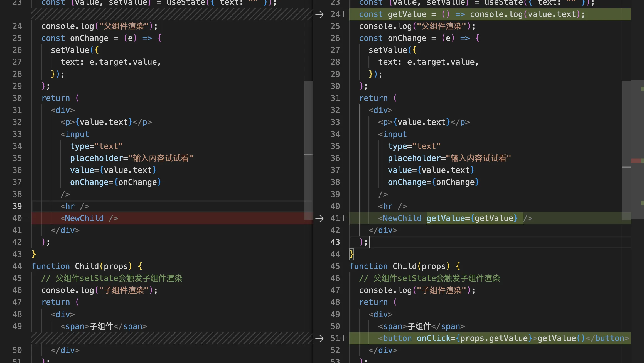The height and width of the screenshot is (363, 644).
Task: Click '<hr />' on right pane line 40
Action: (393, 206)
